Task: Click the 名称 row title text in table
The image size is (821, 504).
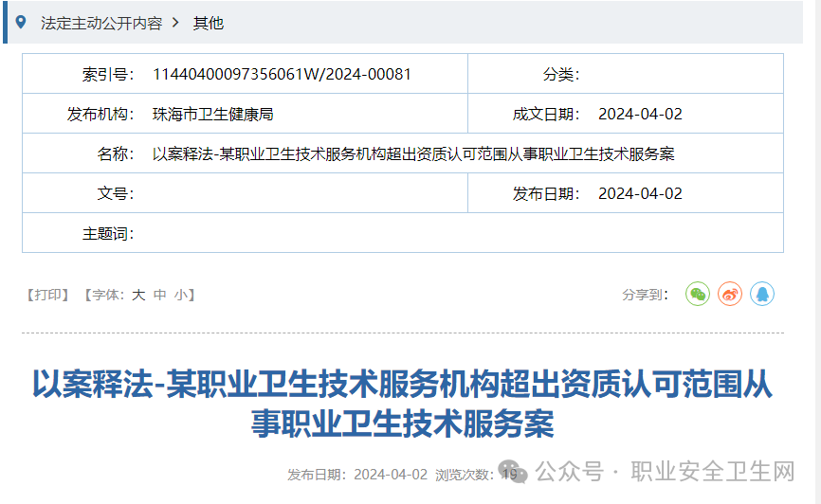Action: click(413, 153)
